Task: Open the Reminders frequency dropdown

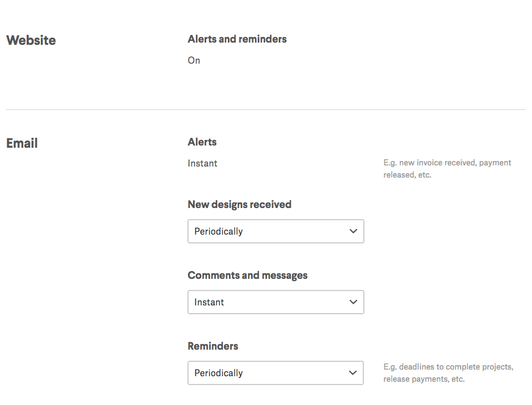Action: (x=275, y=373)
